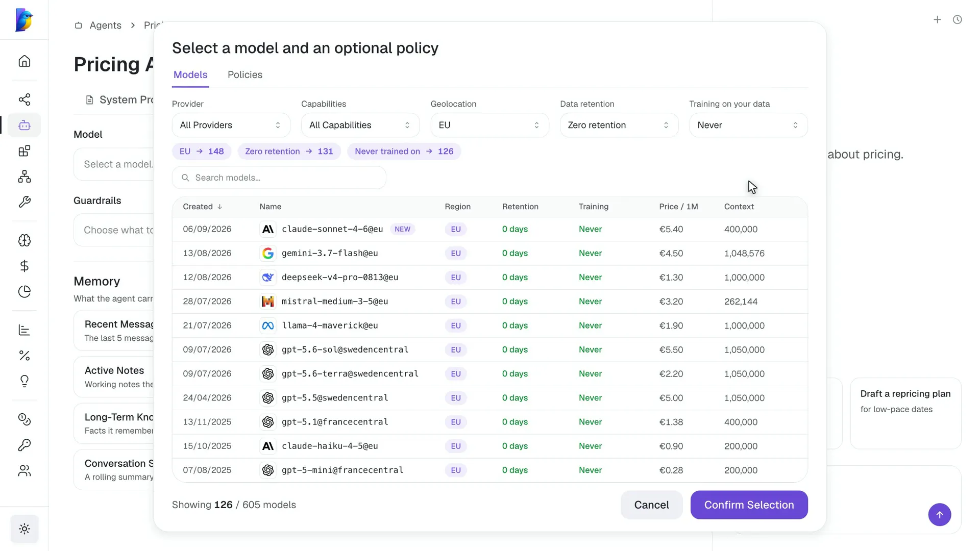
Task: Open the lightbulb sidebar icon
Action: point(24,381)
